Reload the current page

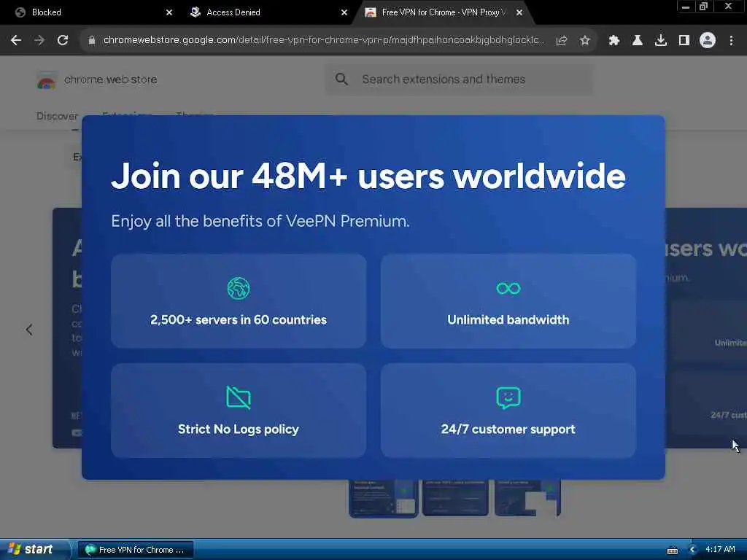(x=63, y=41)
